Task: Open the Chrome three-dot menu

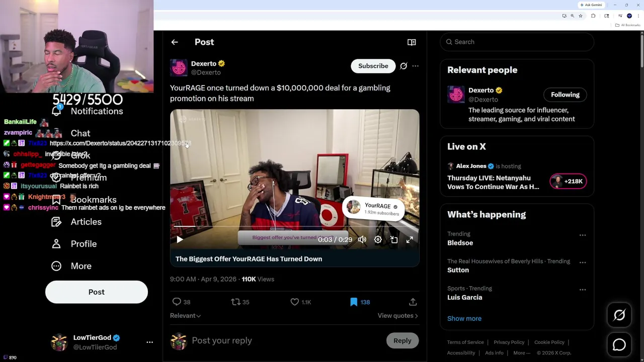Action: (x=638, y=16)
